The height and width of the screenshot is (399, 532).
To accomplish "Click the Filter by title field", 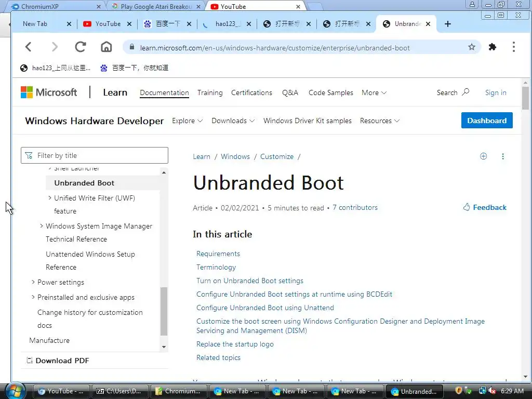I will 95,155.
